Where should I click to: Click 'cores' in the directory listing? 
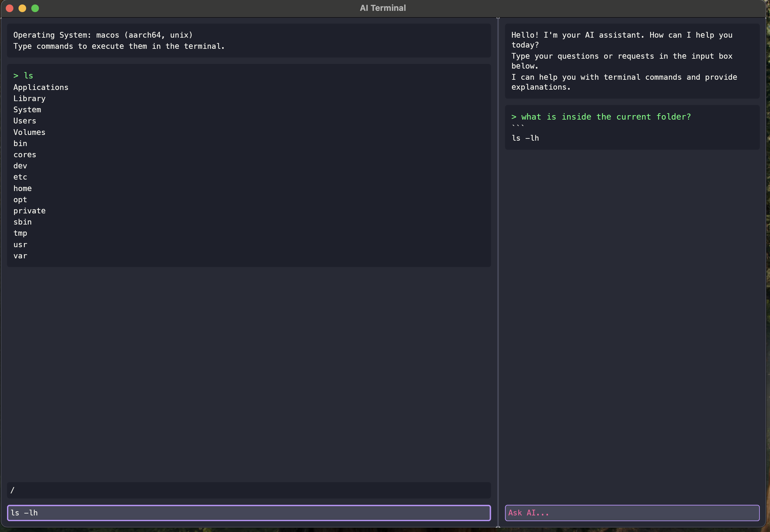coord(25,155)
